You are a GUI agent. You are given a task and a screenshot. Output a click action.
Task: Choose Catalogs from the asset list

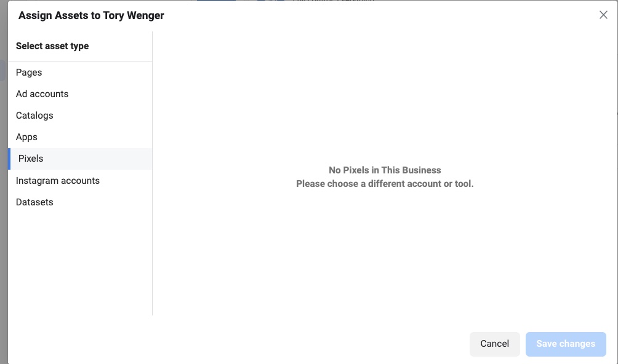[x=34, y=116]
